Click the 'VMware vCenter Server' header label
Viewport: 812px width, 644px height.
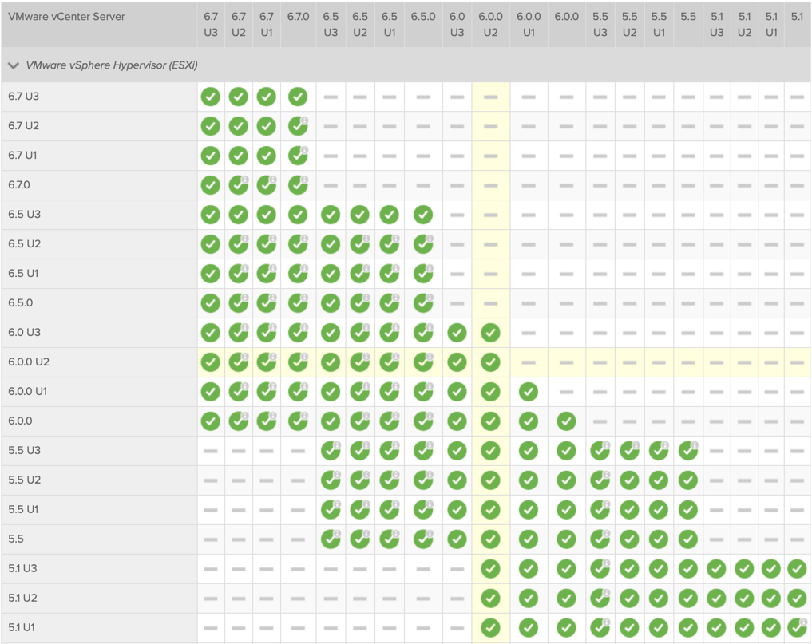click(67, 17)
